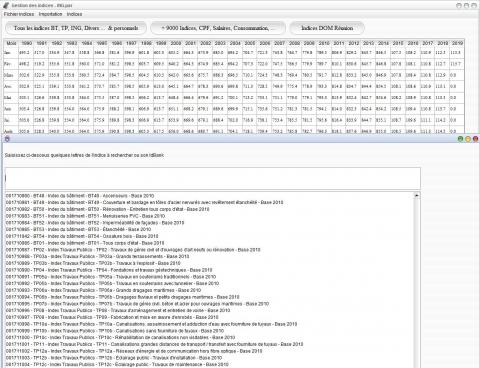
Task: Click 'Indices DOM Réunion' button
Action: click(327, 28)
